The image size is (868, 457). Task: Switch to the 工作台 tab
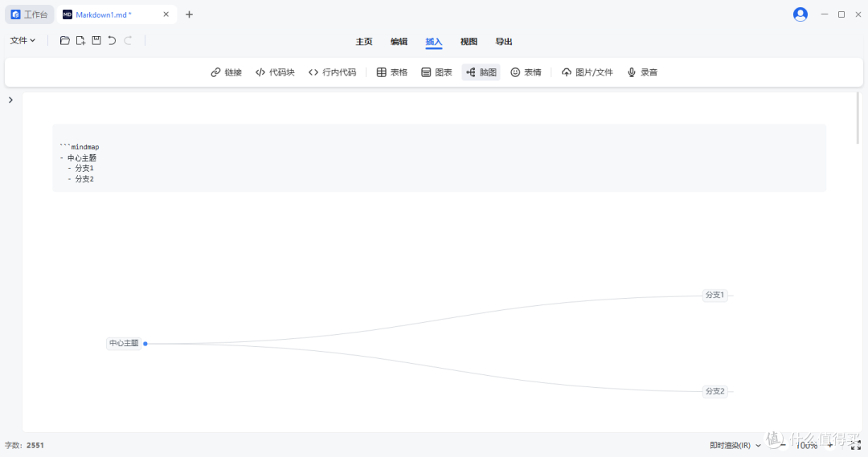30,14
